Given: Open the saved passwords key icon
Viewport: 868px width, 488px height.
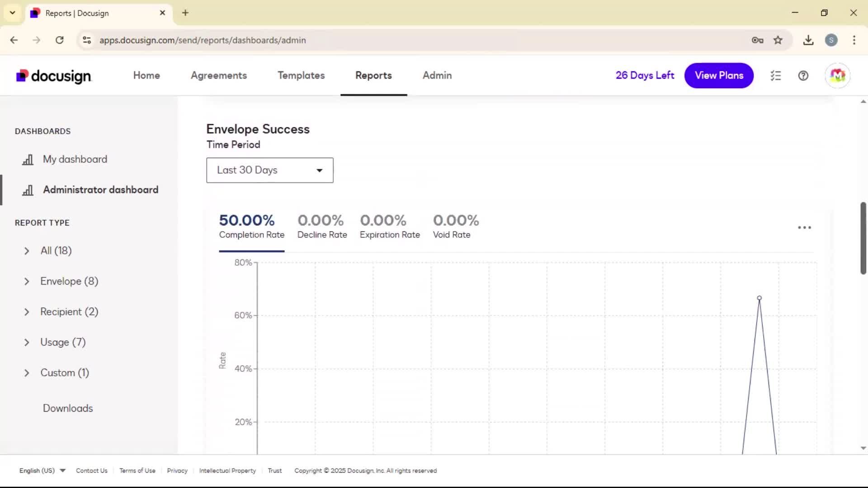Looking at the screenshot, I should coord(757,40).
